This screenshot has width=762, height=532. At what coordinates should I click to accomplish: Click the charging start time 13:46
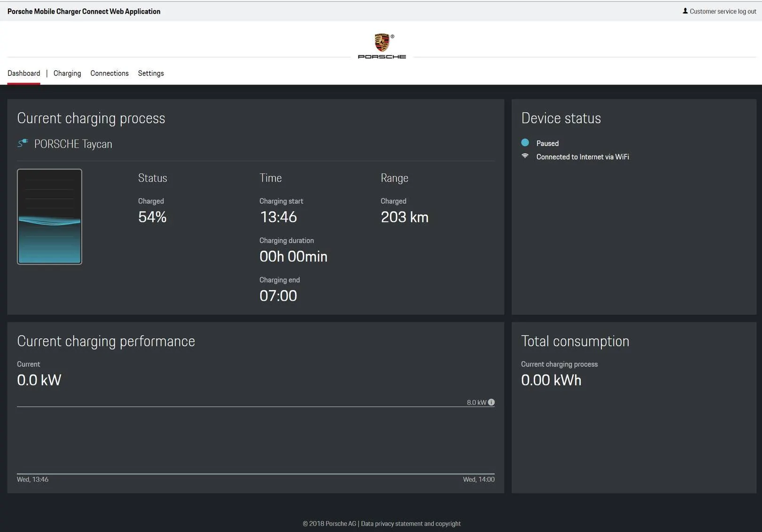(x=278, y=217)
